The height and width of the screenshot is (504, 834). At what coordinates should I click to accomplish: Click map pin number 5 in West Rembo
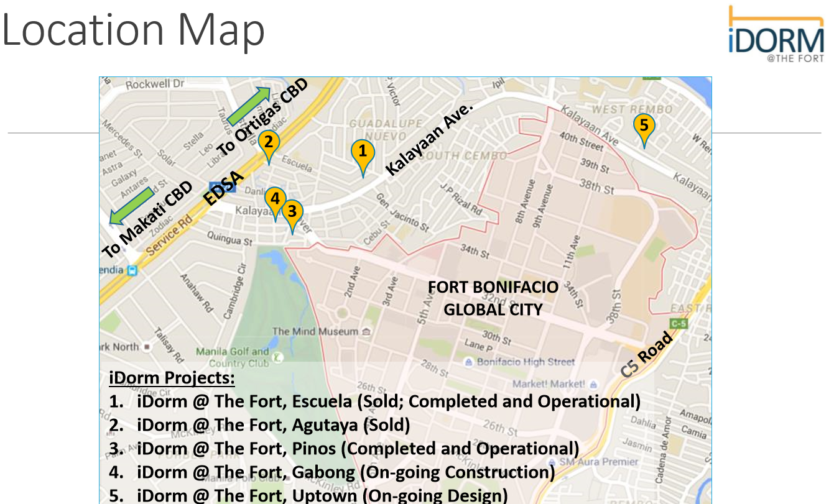[644, 131]
